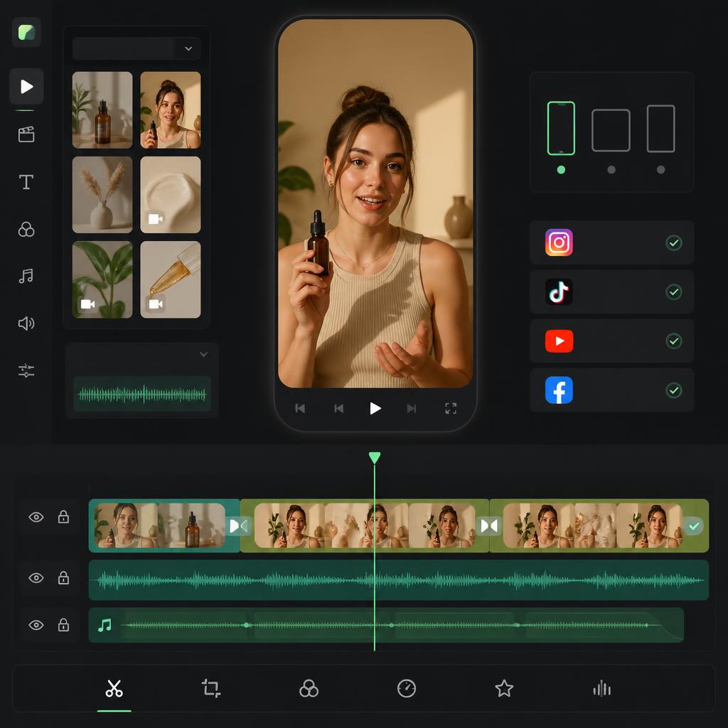
Task: Select the portrait tablet aspect ratio
Action: pyautogui.click(x=660, y=129)
